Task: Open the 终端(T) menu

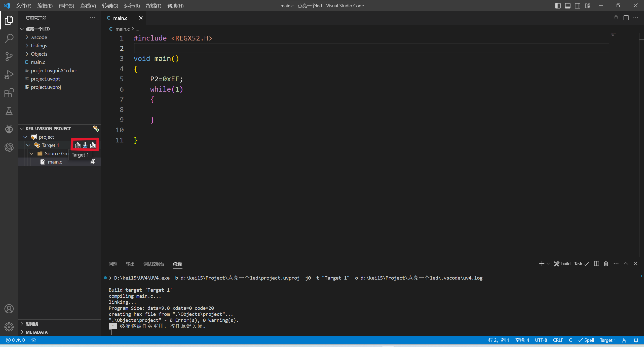Action: click(154, 6)
